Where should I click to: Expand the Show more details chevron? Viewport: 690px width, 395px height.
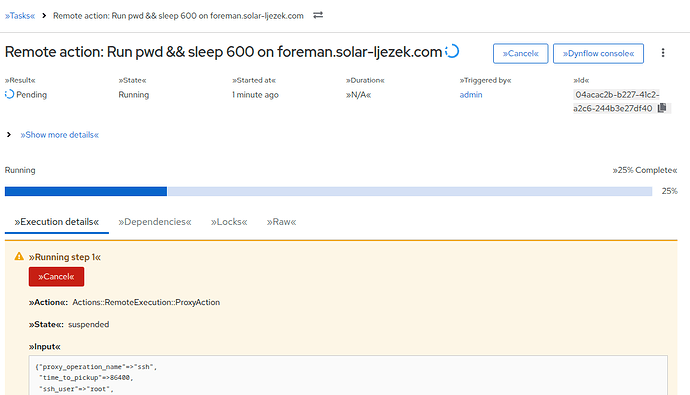(9, 135)
